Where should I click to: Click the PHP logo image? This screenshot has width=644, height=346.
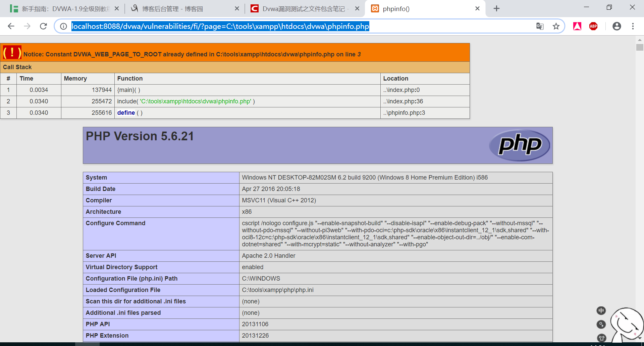519,145
